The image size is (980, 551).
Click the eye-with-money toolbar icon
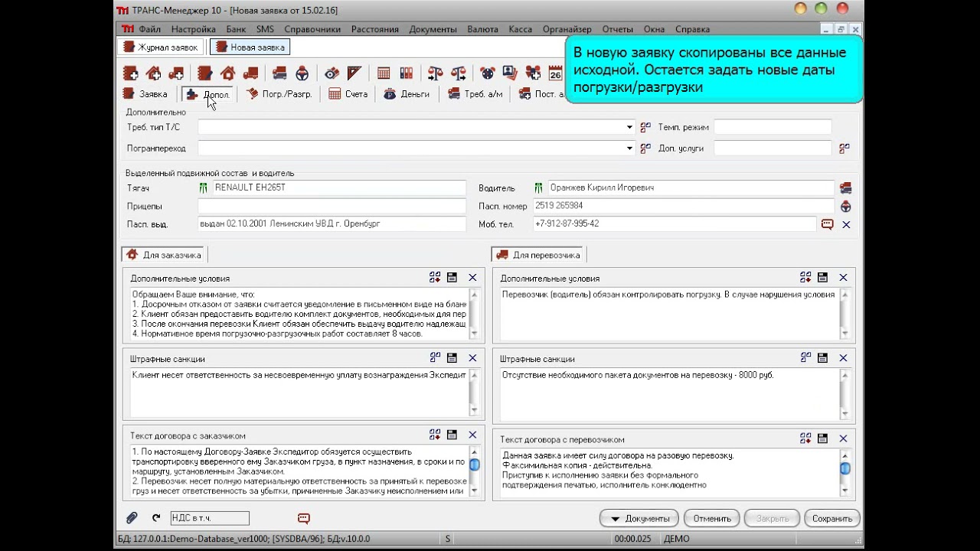pyautogui.click(x=332, y=73)
